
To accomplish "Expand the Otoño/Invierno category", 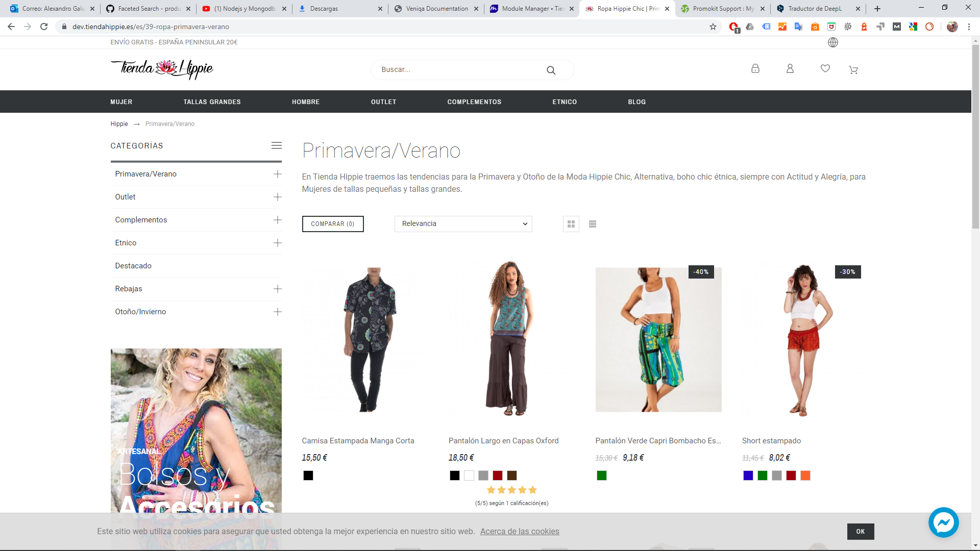I will 278,312.
